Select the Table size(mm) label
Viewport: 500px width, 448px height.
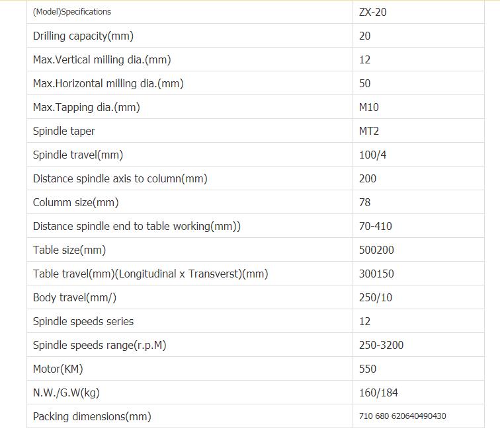click(x=69, y=250)
